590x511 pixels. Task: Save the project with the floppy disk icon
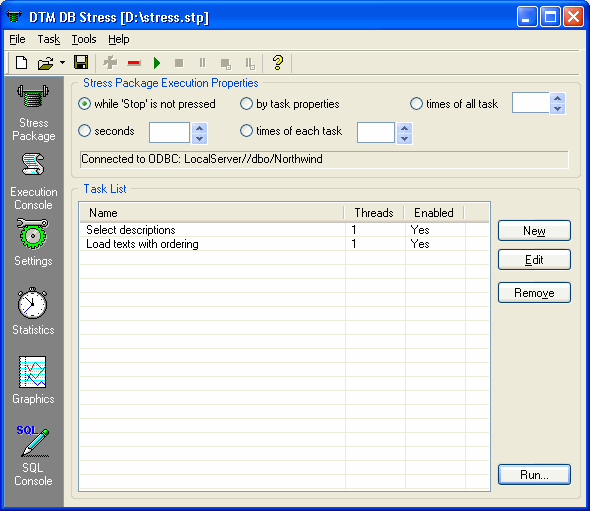point(81,62)
